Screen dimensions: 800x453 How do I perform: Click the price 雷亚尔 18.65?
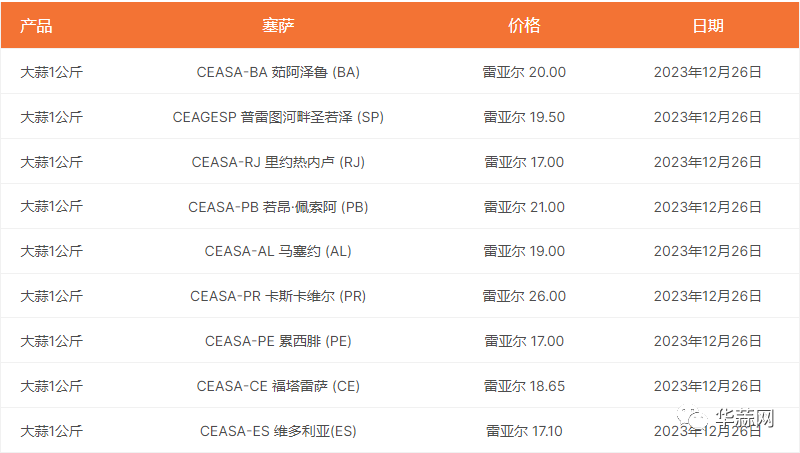coord(524,386)
